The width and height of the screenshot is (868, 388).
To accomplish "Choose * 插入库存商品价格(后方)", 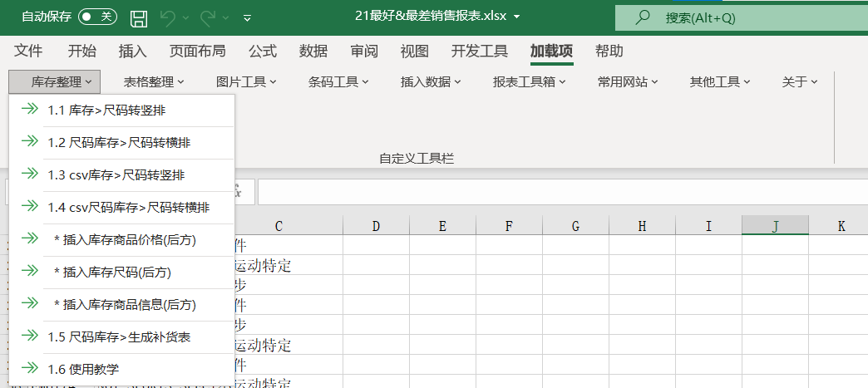I will pyautogui.click(x=121, y=239).
